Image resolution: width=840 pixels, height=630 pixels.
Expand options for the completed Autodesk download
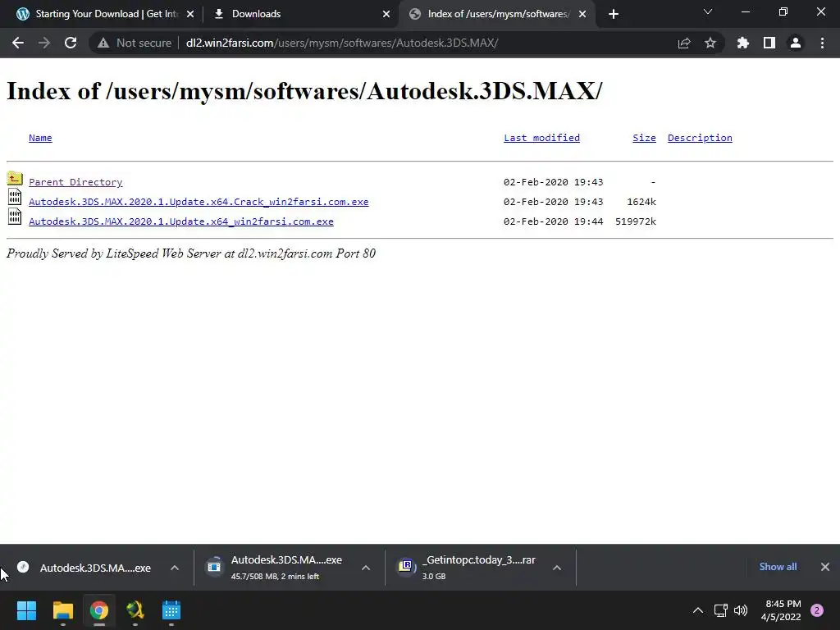pyautogui.click(x=175, y=568)
